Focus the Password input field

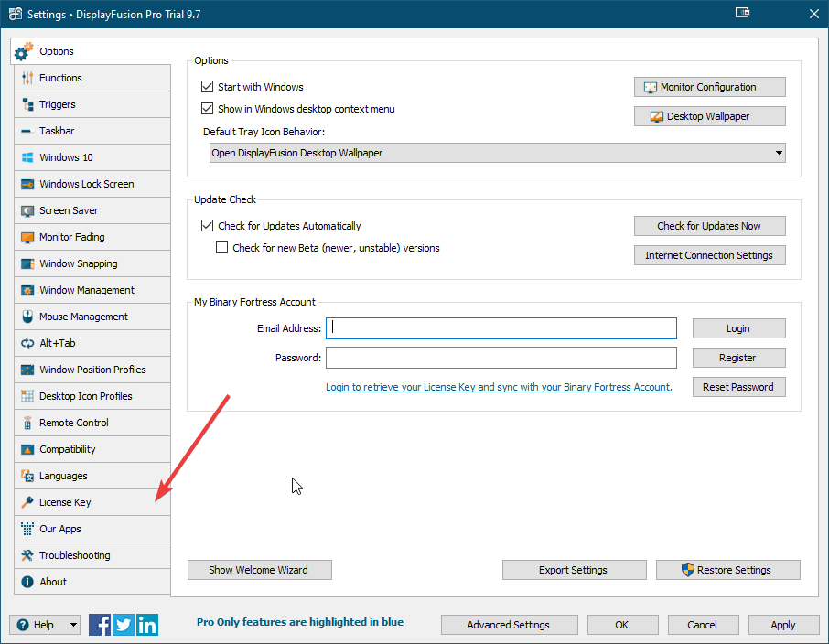501,358
